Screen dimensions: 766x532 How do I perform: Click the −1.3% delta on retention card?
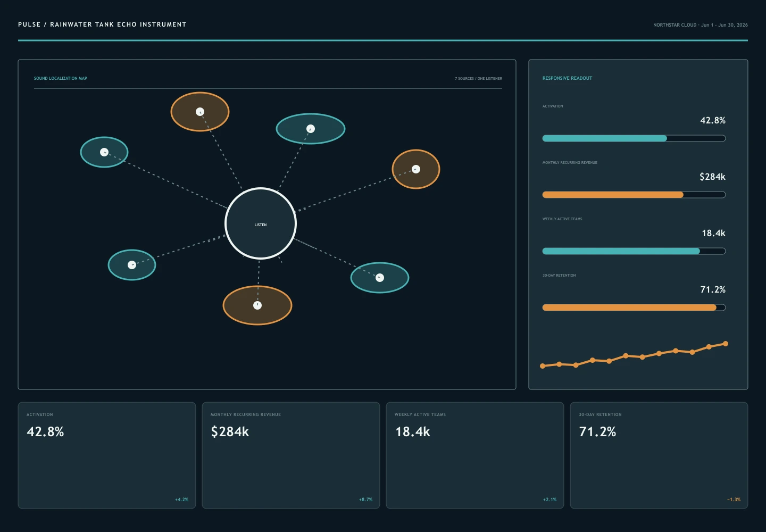click(734, 500)
